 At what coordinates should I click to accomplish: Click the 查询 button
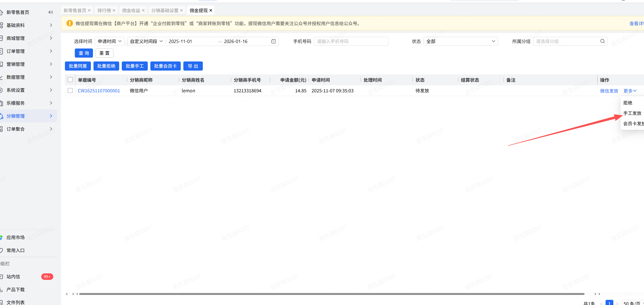[84, 53]
